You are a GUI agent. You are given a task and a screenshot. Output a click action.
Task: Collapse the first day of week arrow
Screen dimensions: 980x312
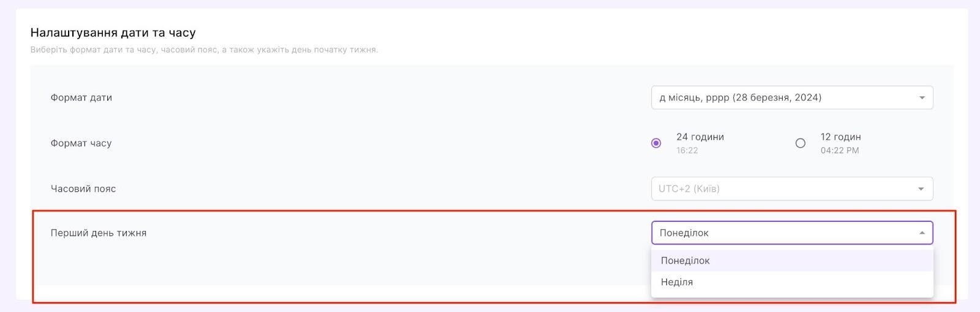click(922, 233)
